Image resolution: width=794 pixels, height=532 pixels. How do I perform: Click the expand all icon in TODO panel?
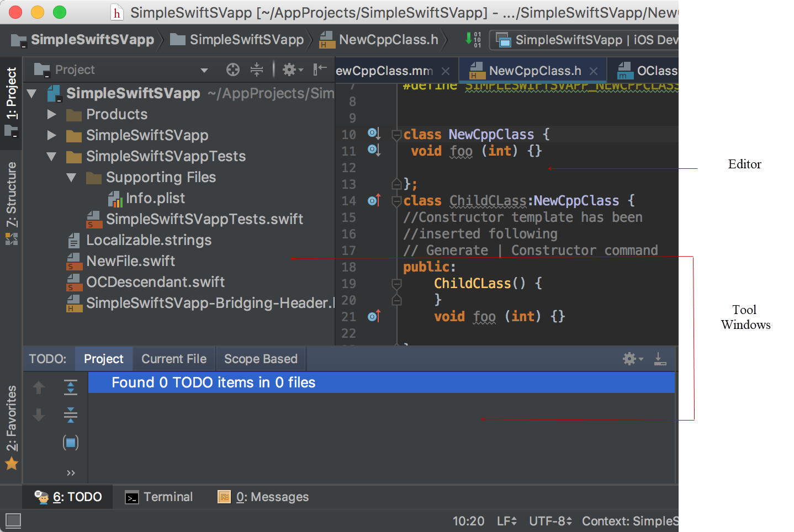click(71, 387)
